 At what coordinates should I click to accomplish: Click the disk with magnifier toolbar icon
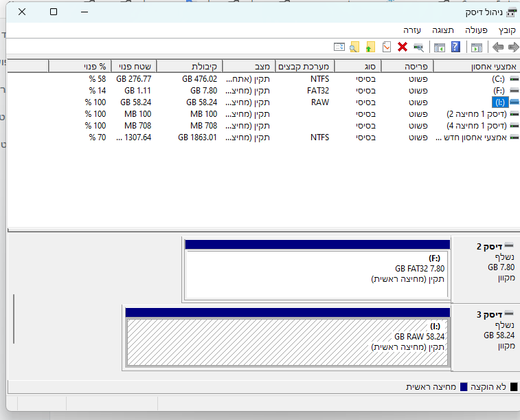coord(418,47)
